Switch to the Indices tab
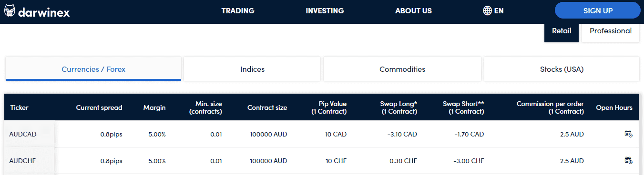 coord(252,69)
